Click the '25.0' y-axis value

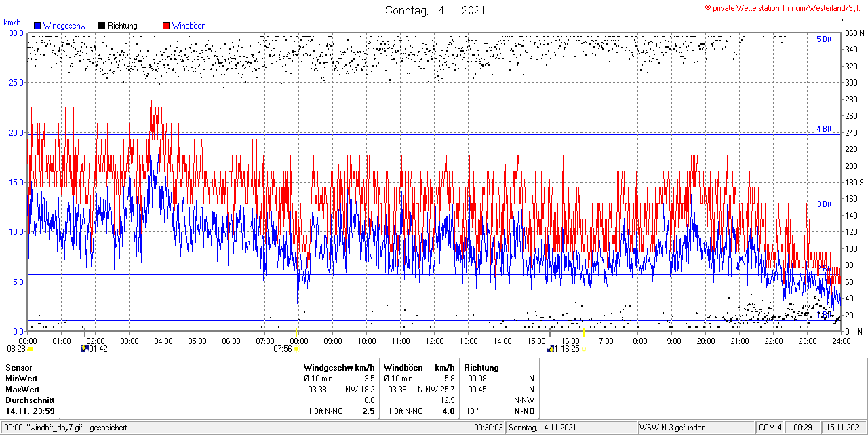click(x=16, y=83)
